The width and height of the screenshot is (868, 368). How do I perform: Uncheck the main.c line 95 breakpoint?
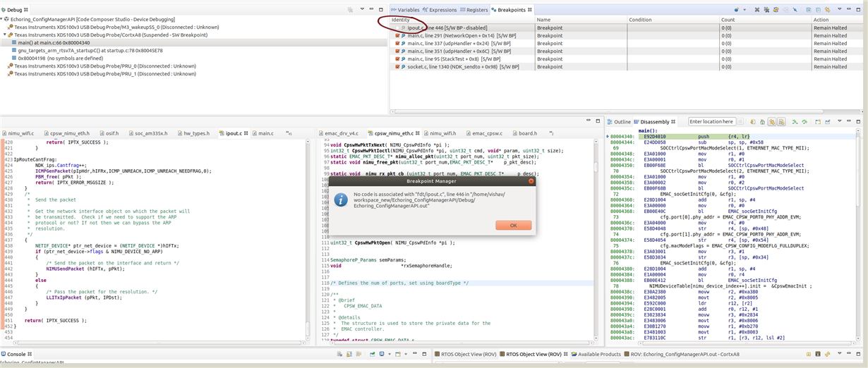397,59
